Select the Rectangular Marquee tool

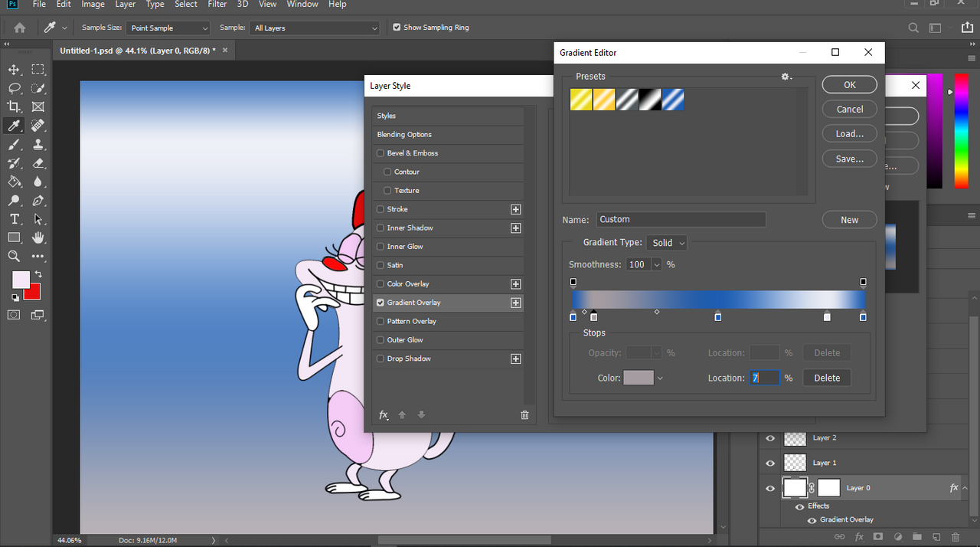pos(38,70)
